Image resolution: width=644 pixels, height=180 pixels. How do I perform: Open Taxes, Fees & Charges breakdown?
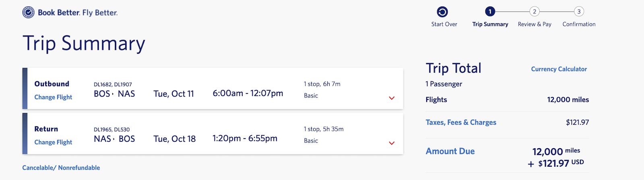(461, 122)
